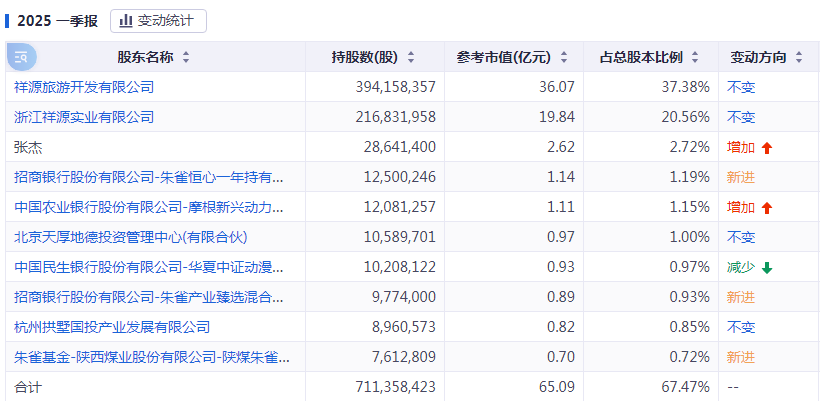Click the 合计 total row label

28,387
